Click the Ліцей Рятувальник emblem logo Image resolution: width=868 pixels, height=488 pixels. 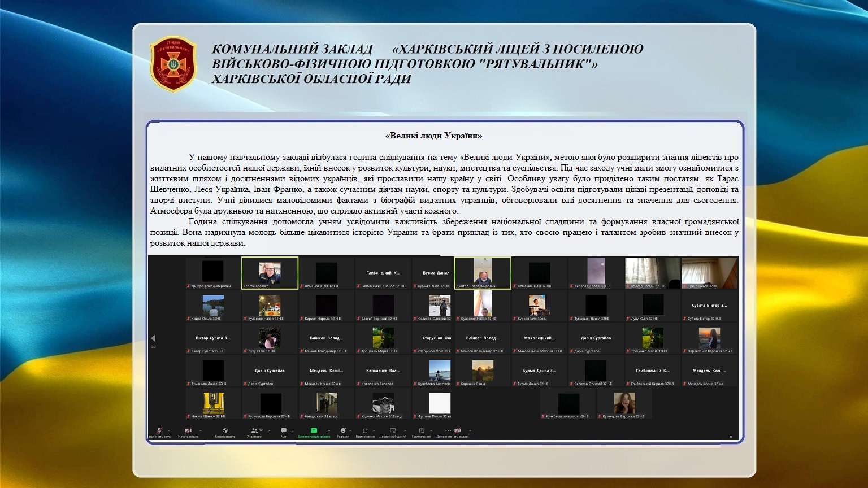click(x=173, y=64)
